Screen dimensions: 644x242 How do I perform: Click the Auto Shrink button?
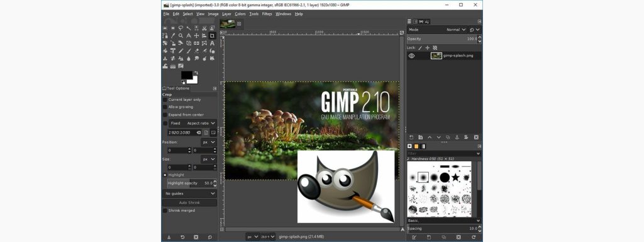click(190, 203)
